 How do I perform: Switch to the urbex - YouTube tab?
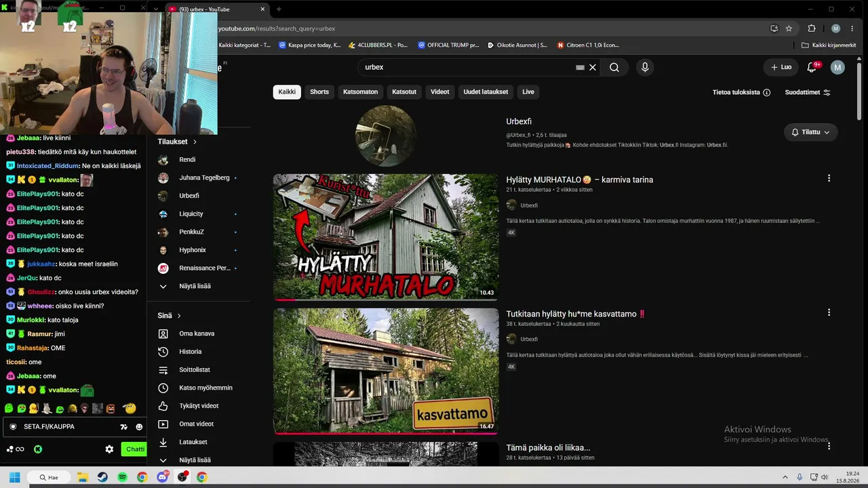[217, 9]
